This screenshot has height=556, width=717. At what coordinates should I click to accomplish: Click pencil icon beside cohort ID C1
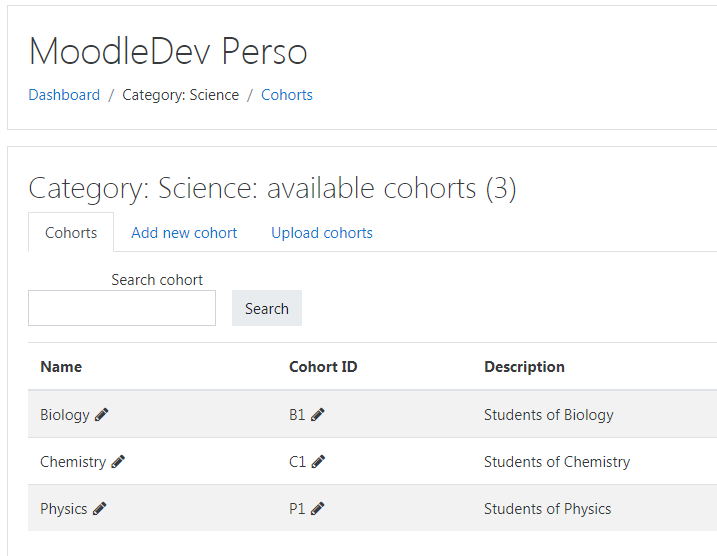[318, 462]
